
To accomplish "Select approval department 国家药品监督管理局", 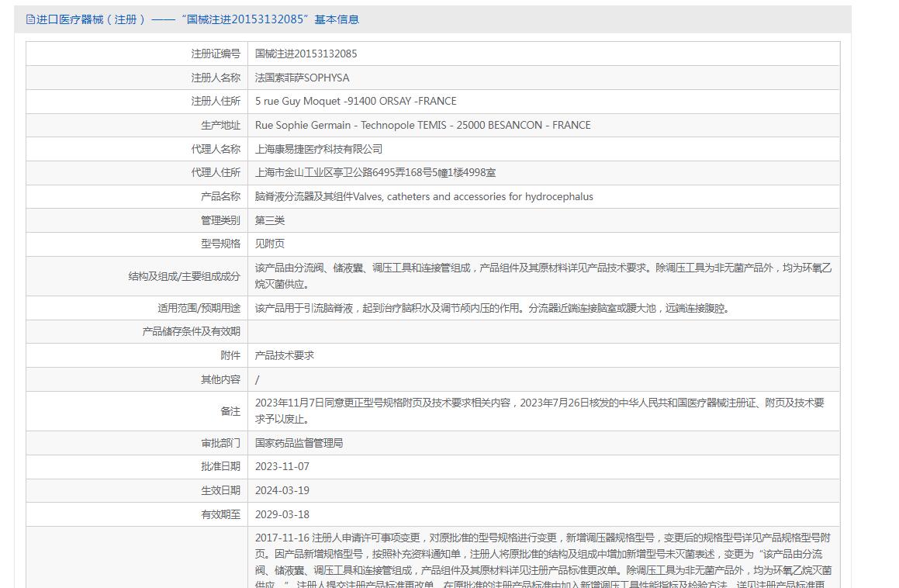I will pyautogui.click(x=299, y=444).
